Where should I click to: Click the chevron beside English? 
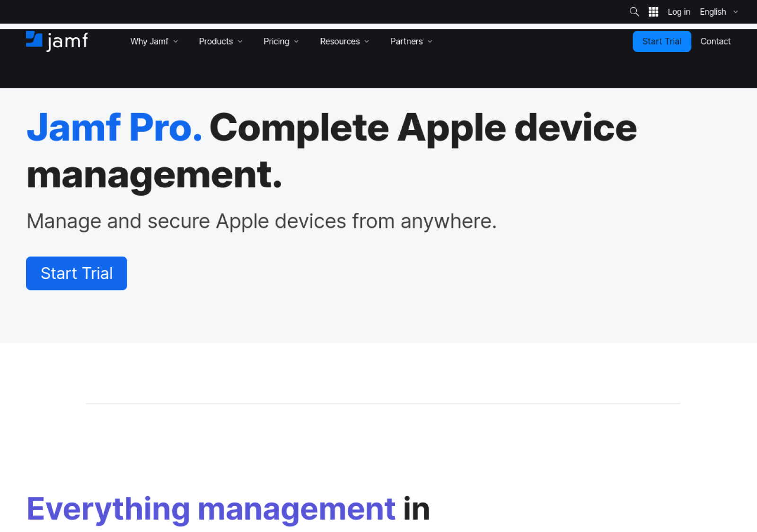[735, 12]
